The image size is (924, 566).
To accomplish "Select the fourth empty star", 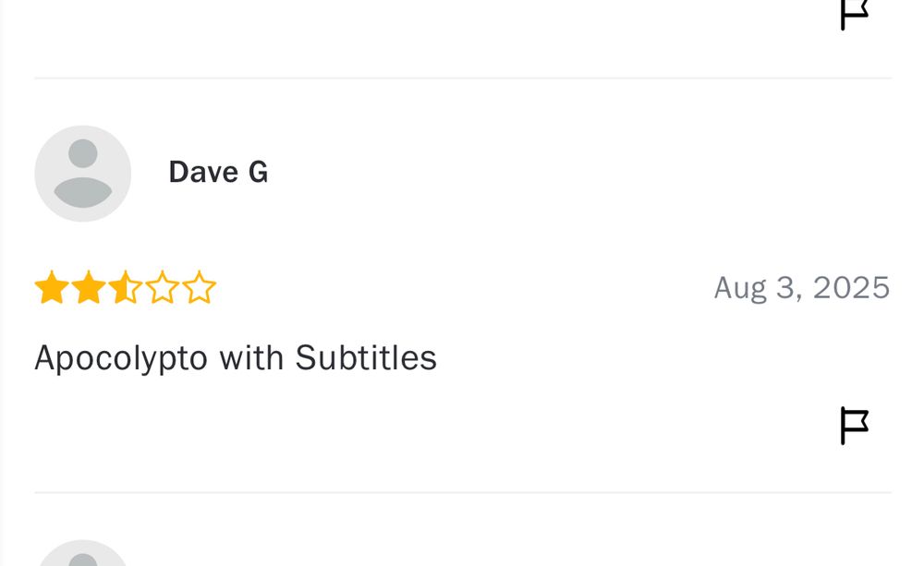I will (x=162, y=289).
